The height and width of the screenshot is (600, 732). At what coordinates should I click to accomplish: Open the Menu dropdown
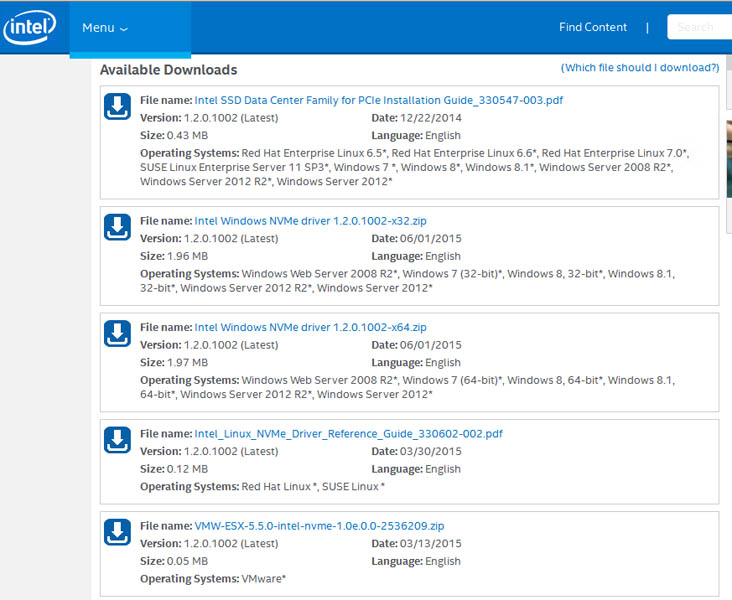[105, 28]
